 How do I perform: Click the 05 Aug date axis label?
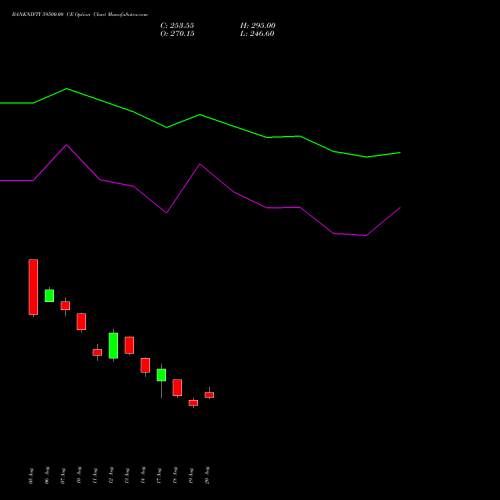[x=31, y=476]
